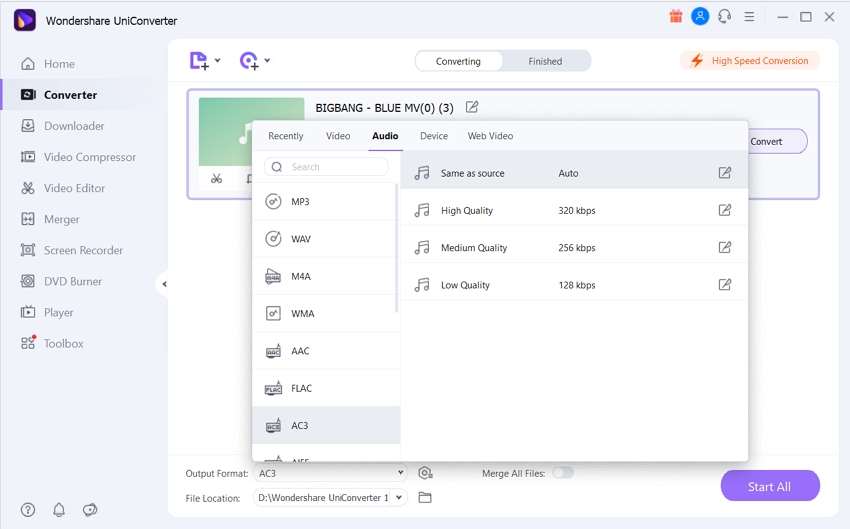Open the File Location dropdown
This screenshot has height=529, width=850.
(331, 497)
